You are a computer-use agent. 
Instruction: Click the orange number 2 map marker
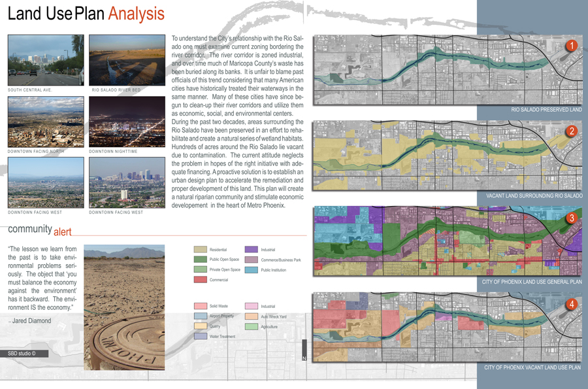click(572, 131)
